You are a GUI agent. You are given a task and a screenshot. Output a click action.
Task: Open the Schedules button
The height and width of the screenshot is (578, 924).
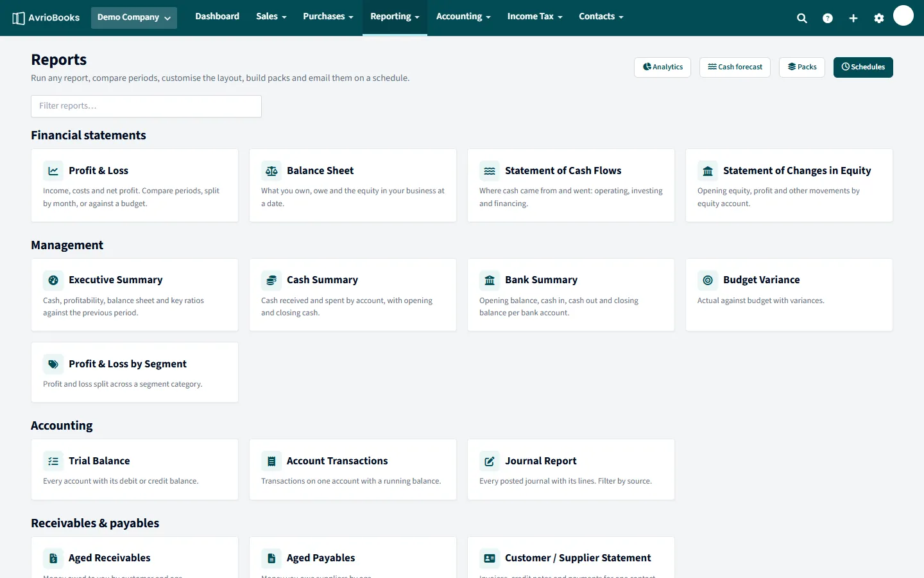pos(863,67)
